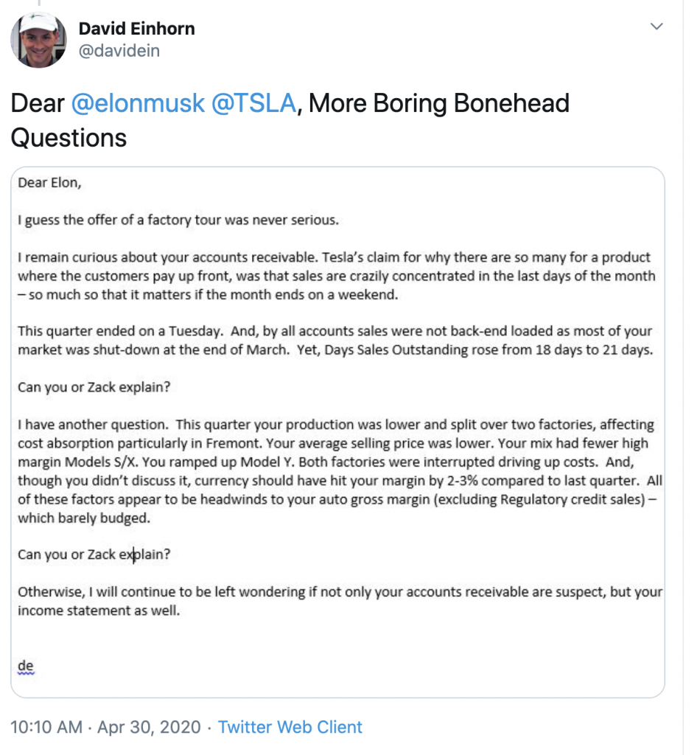Click the Apr 30, 2020 date
Viewport: 700px width, 755px height.
(x=149, y=726)
